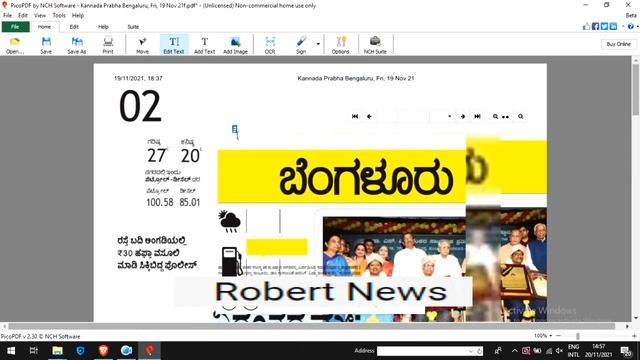Switch to the Edit ribbon tab
The width and height of the screenshot is (640, 360).
point(74,27)
